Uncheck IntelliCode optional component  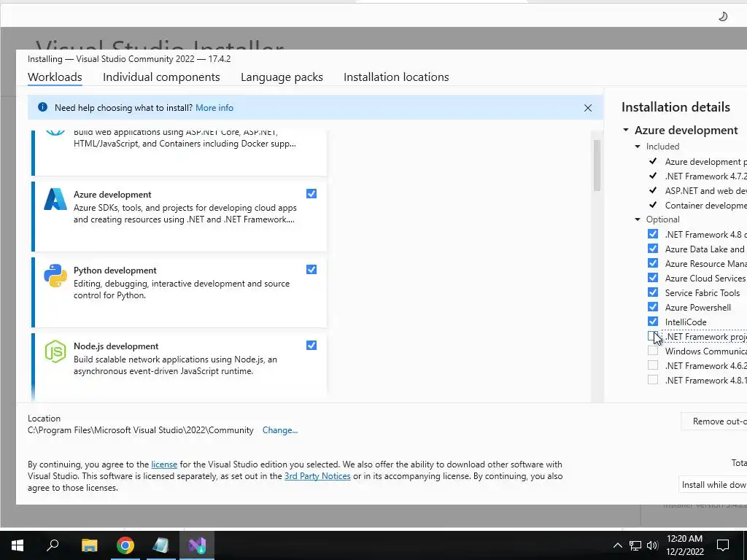click(x=653, y=322)
